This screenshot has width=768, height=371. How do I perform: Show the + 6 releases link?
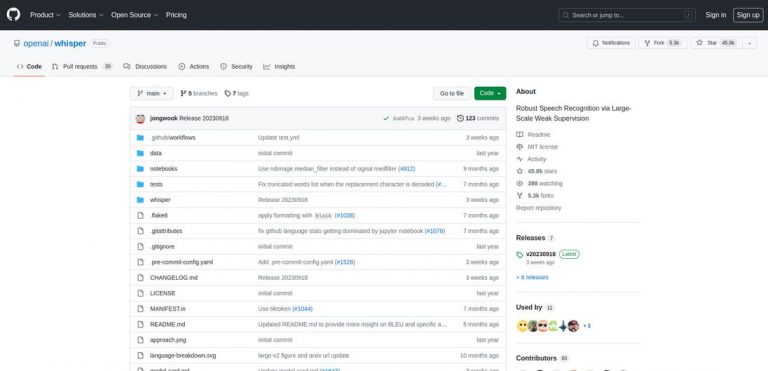click(x=532, y=277)
